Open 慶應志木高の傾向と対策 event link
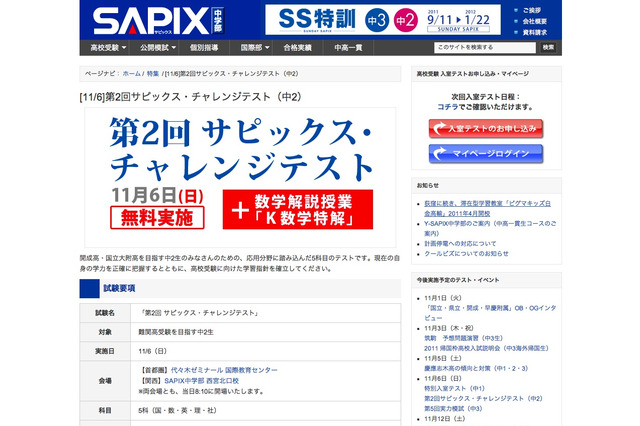 click(476, 368)
